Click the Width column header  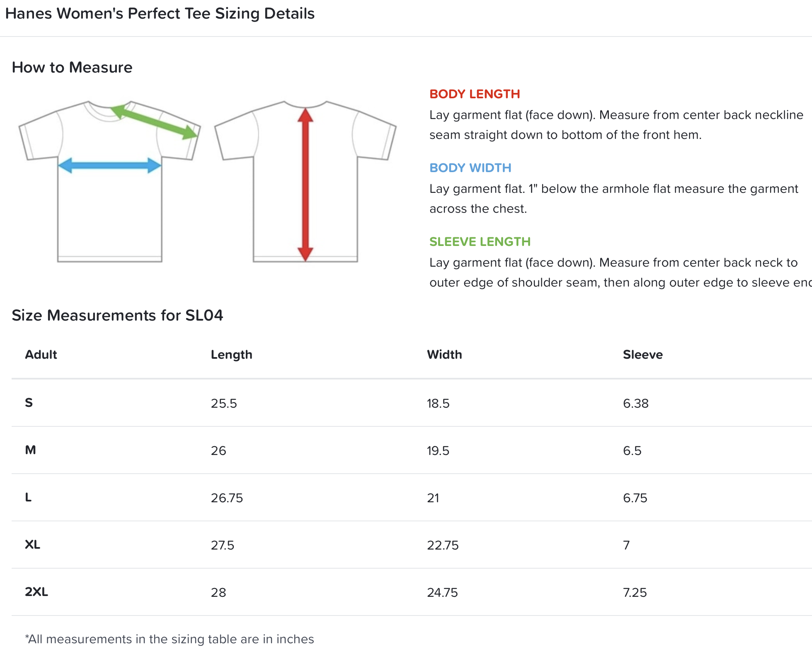pos(444,355)
